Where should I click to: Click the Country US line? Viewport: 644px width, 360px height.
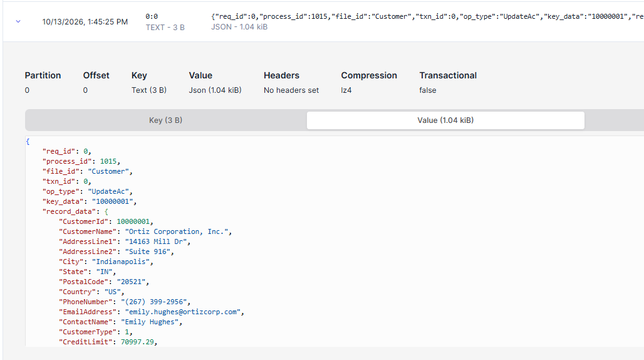click(91, 292)
